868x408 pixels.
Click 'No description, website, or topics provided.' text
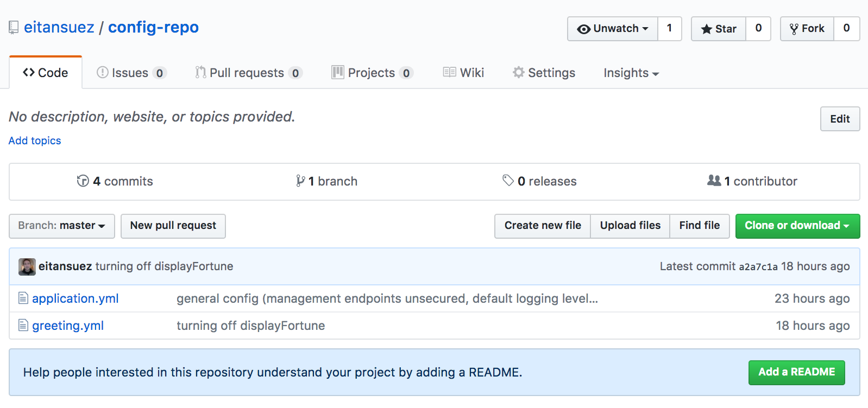point(152,117)
